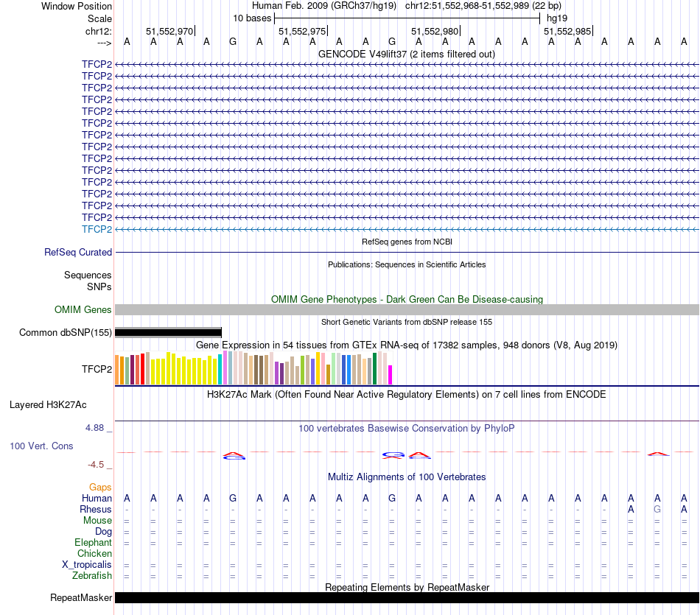The height and width of the screenshot is (615, 700).
Task: Select the Elephant alignment row label
Action: [x=93, y=543]
